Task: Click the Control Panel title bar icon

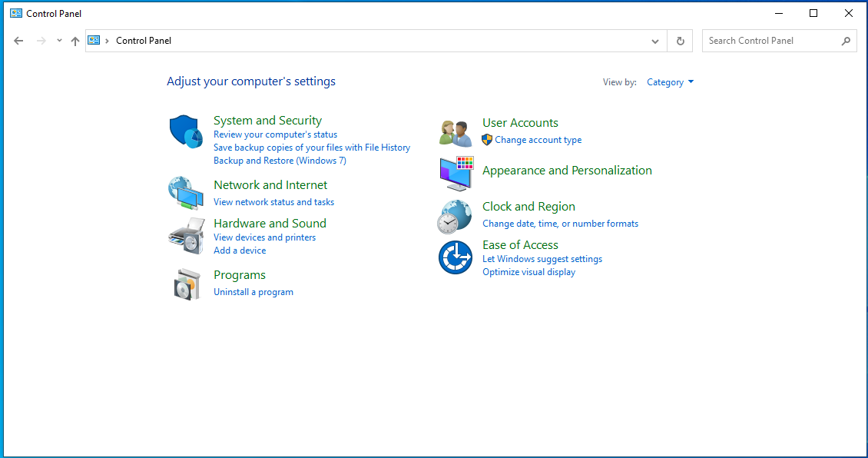Action: (x=16, y=13)
